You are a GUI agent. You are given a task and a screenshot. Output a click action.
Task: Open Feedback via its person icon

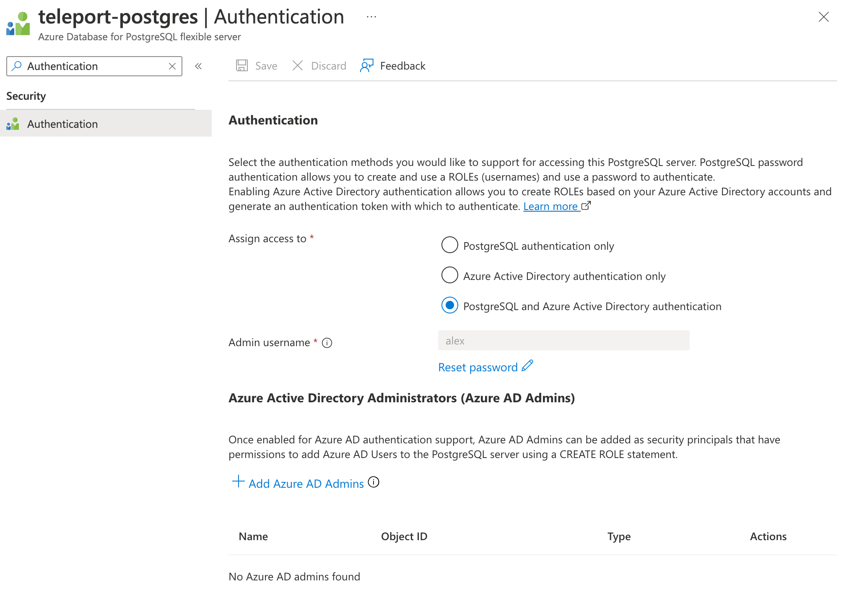click(x=366, y=65)
